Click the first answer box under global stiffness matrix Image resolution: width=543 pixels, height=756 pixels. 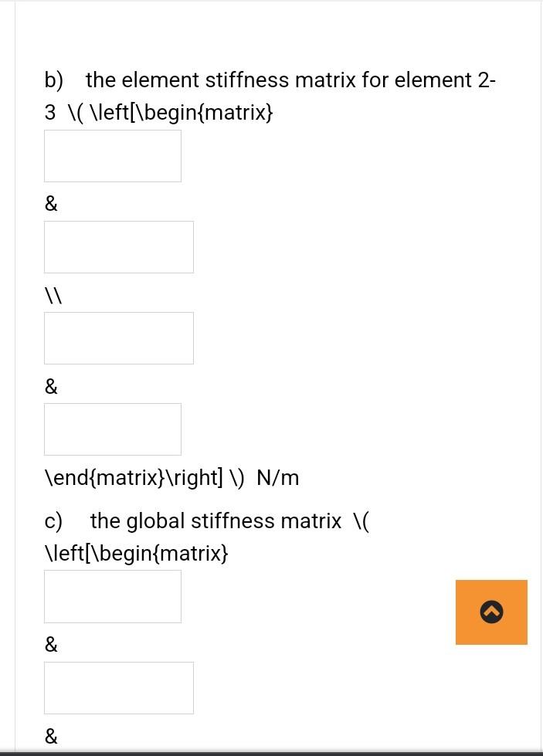[x=112, y=595]
